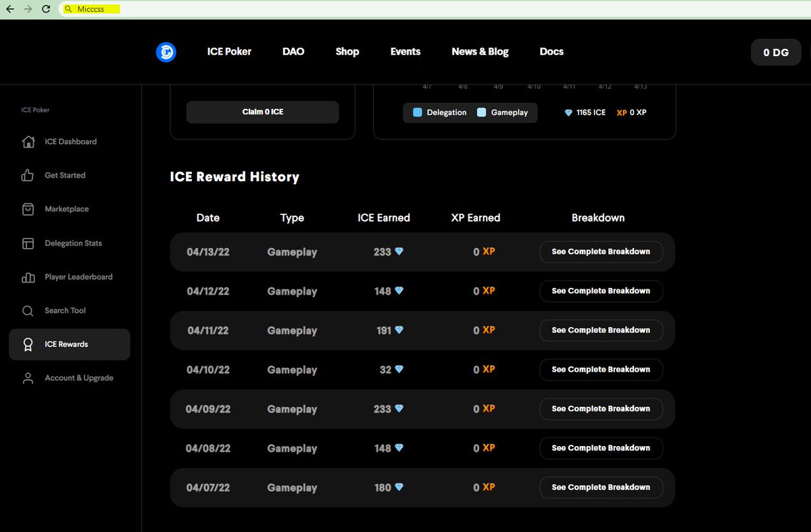Open the Docs link
Viewport: 811px width, 532px height.
(x=551, y=51)
